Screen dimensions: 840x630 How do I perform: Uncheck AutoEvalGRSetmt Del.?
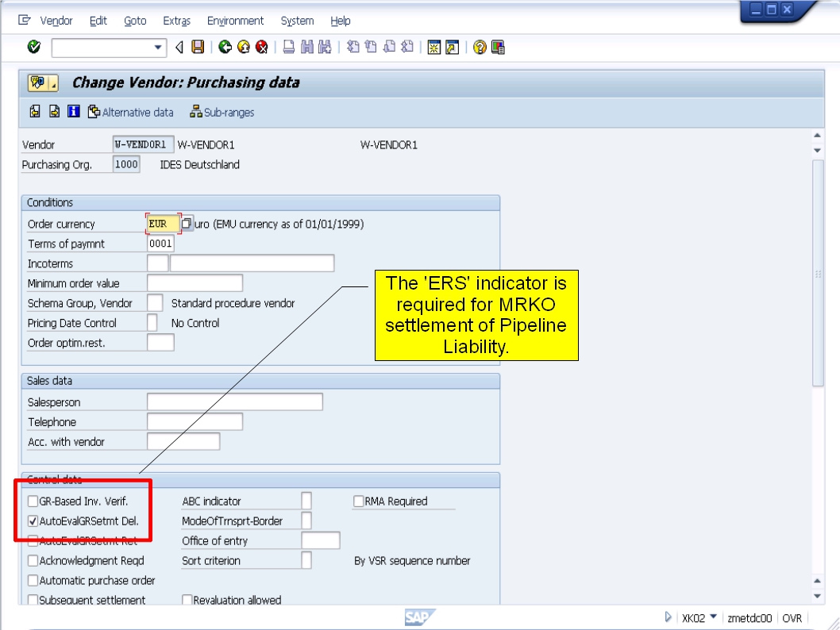33,521
